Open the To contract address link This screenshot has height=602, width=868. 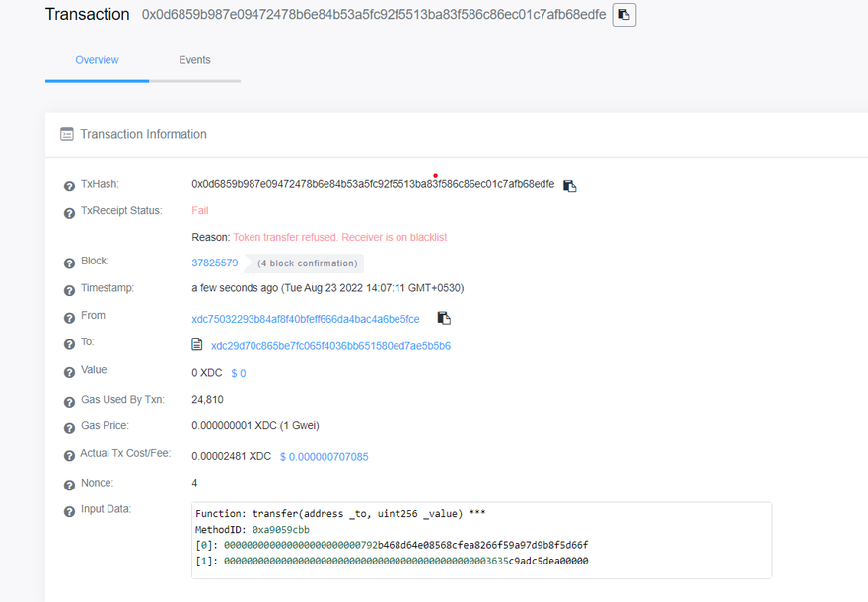[330, 346]
